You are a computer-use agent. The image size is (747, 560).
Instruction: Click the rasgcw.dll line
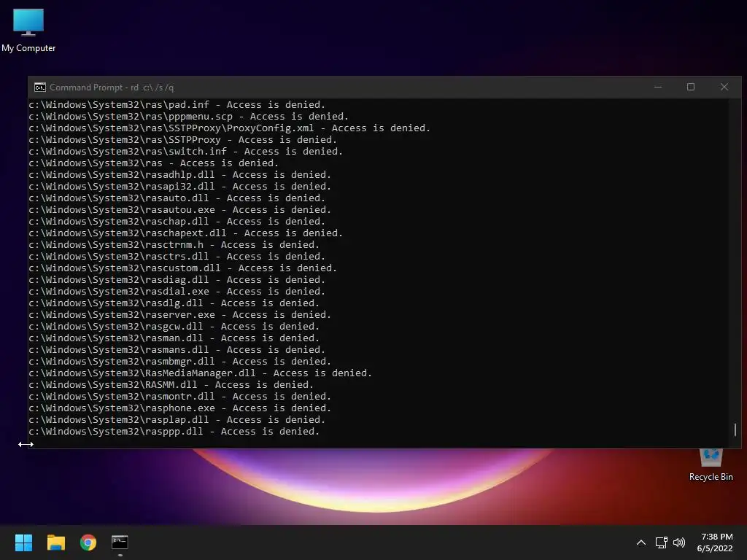pos(174,326)
